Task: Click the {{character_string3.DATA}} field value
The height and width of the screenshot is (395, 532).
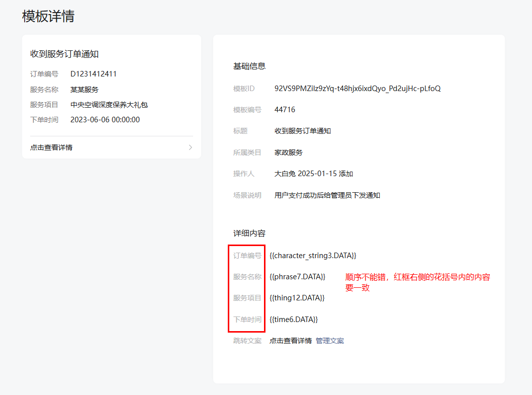Action: [x=313, y=256]
